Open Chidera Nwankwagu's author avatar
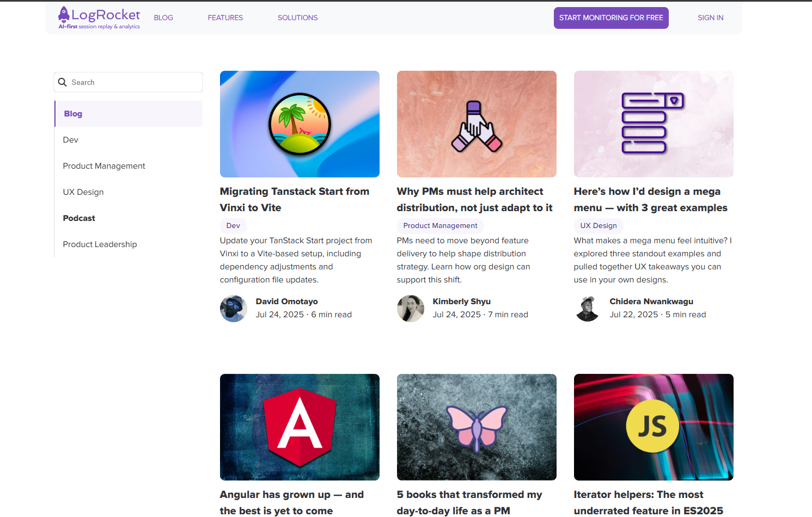812x517 pixels. (588, 309)
